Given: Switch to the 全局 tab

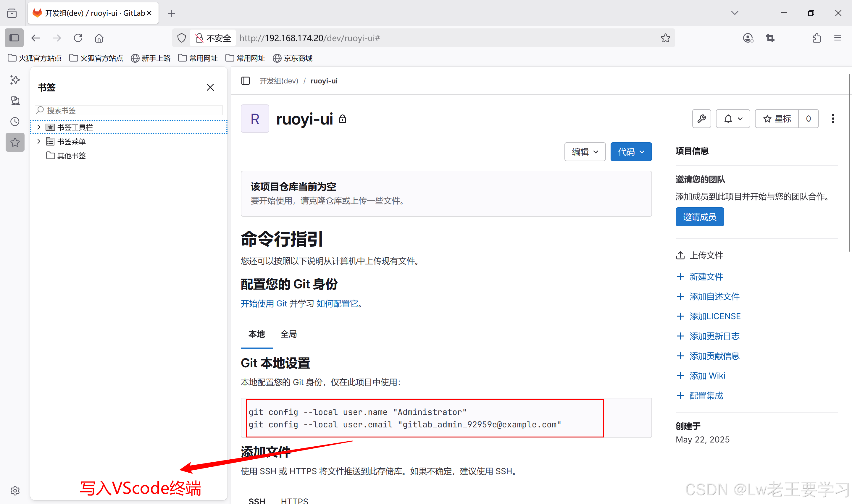Looking at the screenshot, I should [x=288, y=334].
